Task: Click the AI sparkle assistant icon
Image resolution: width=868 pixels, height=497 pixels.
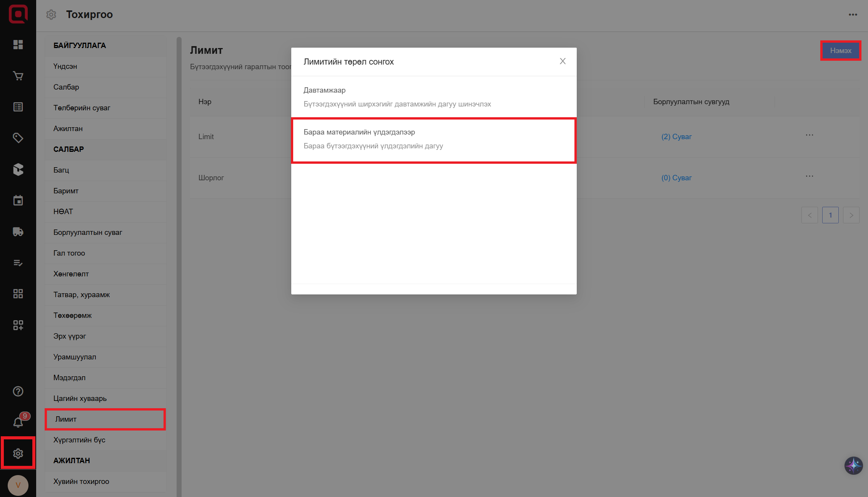Action: tap(853, 465)
